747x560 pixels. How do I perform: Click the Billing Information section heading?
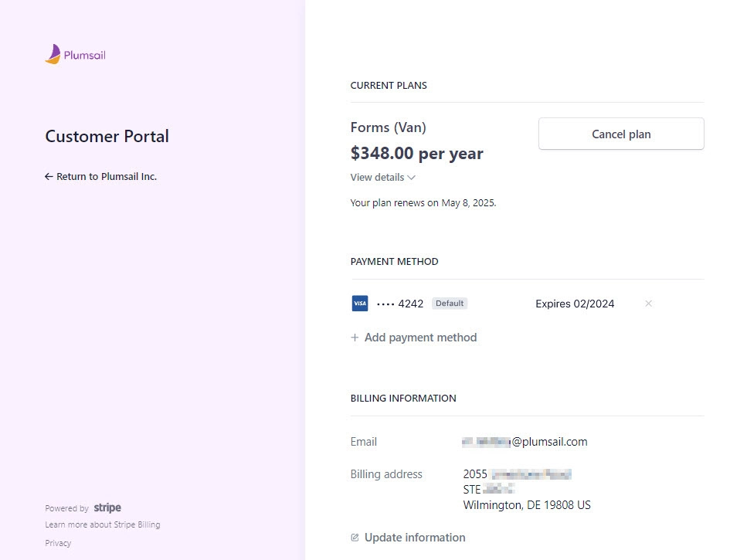click(403, 398)
